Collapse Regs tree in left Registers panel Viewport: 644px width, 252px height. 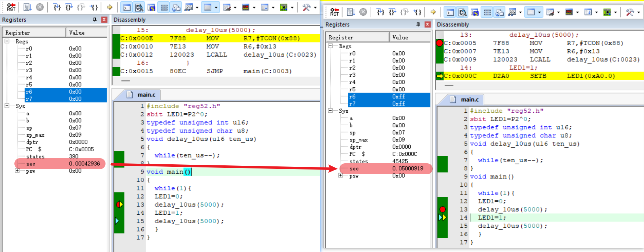coord(7,41)
